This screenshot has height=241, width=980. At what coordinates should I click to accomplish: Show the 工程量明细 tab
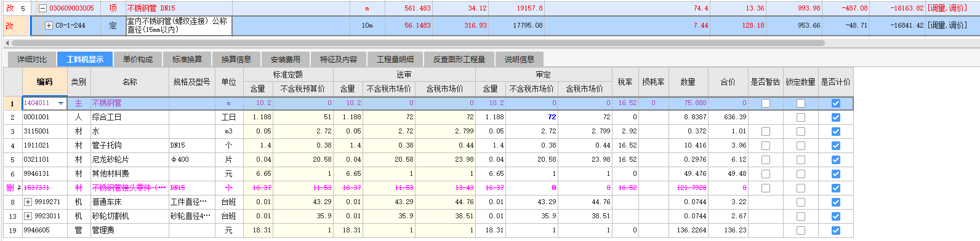395,60
